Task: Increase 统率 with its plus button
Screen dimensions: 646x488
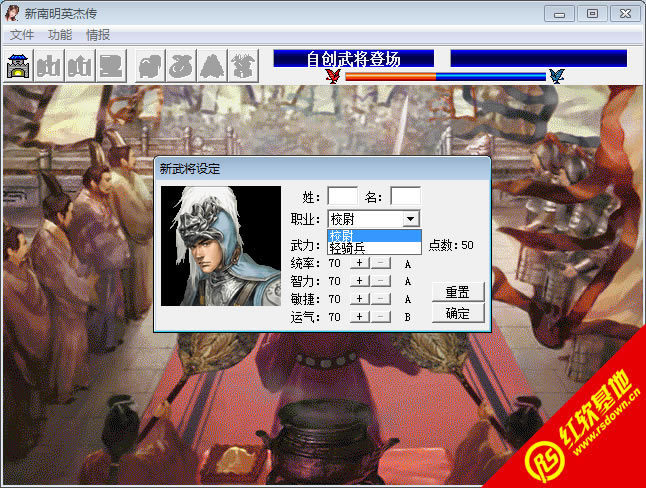Action: coord(360,263)
